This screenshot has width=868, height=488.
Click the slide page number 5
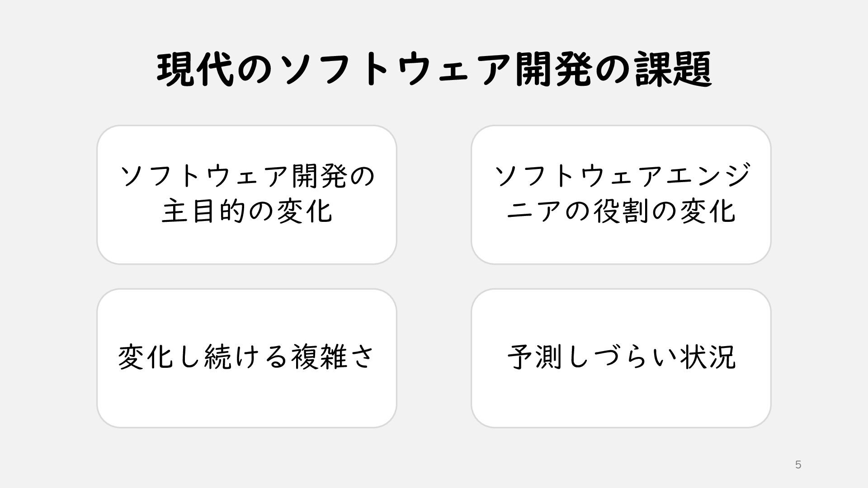[x=798, y=465]
